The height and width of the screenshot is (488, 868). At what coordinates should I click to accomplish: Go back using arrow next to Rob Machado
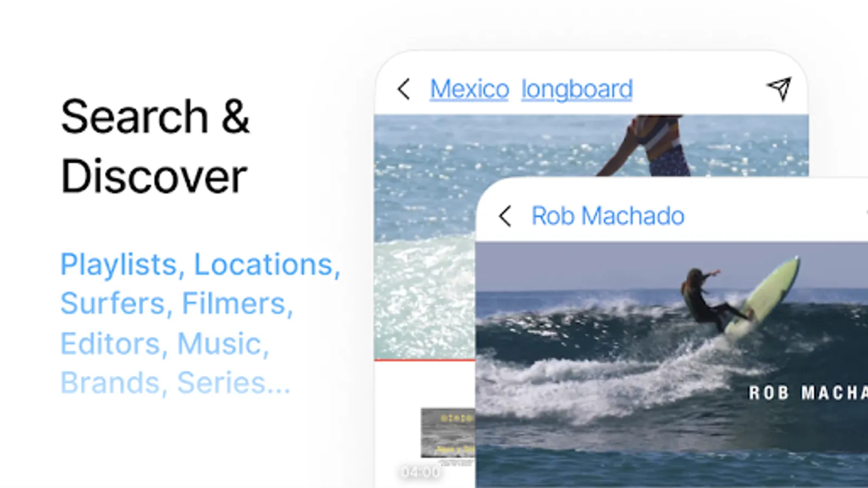pyautogui.click(x=505, y=216)
